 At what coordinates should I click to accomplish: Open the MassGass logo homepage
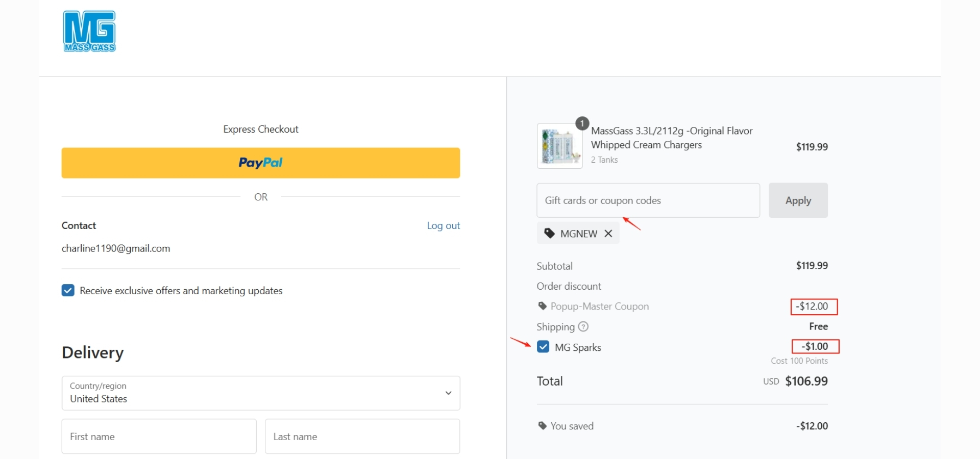click(89, 31)
